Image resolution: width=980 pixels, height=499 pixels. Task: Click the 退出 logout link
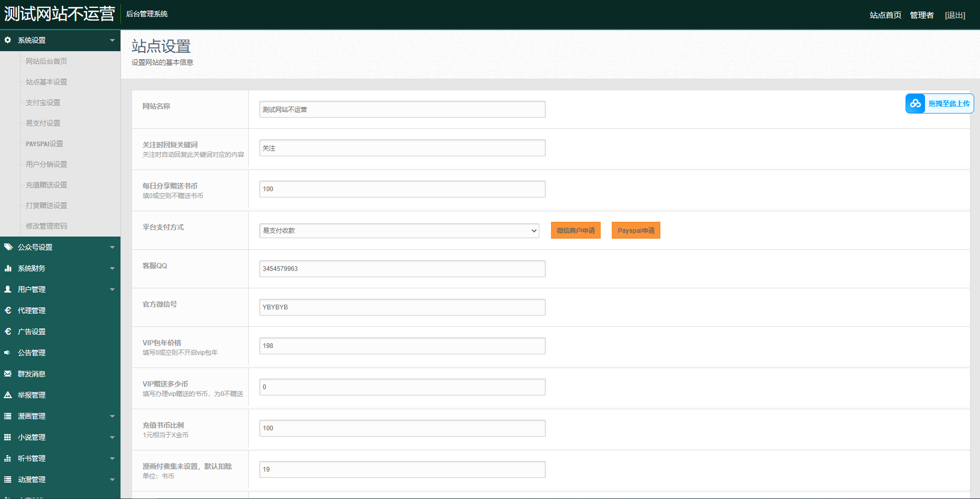955,15
